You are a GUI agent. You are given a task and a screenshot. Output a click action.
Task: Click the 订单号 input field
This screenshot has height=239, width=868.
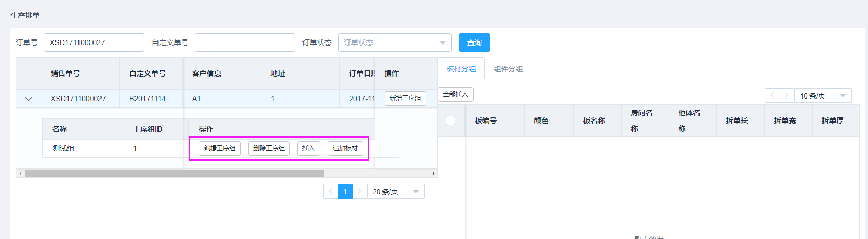pyautogui.click(x=94, y=42)
